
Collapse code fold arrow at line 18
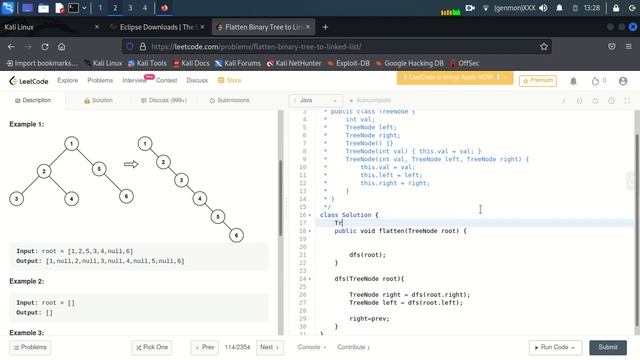tap(310, 231)
